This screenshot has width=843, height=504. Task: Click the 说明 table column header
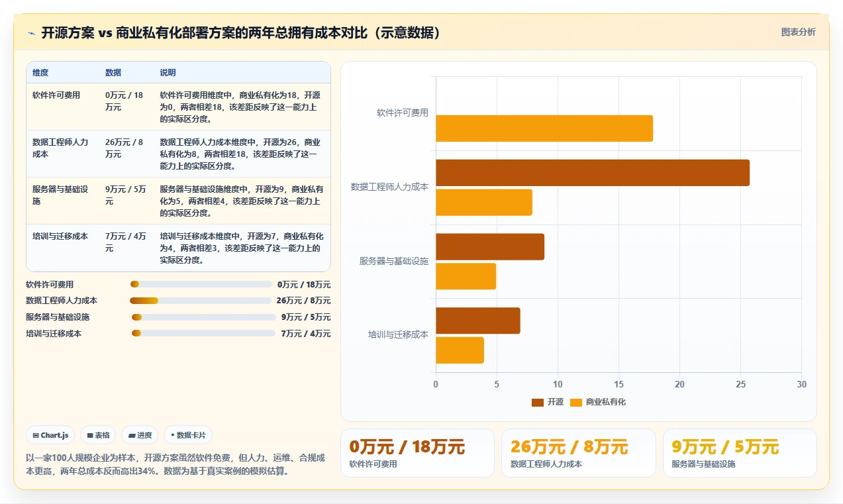tap(168, 73)
